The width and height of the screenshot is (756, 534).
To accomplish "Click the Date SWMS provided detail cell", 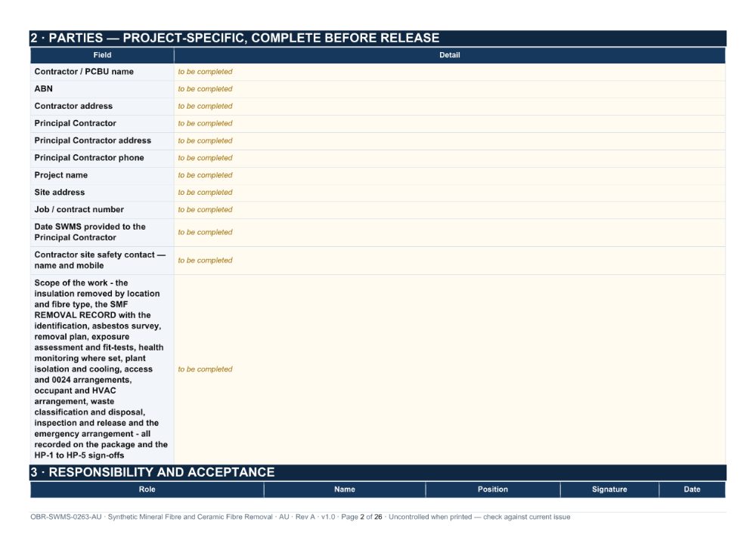I will click(449, 233).
